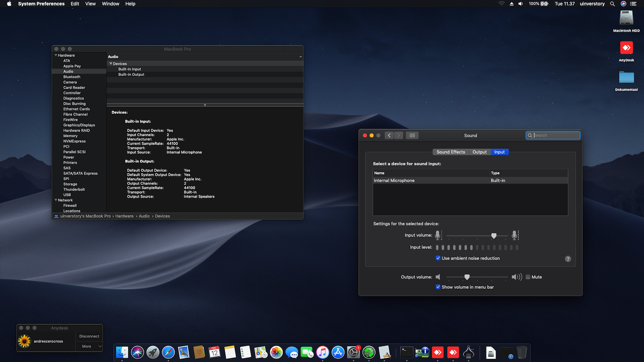Open help for Sound input settings

click(x=568, y=259)
